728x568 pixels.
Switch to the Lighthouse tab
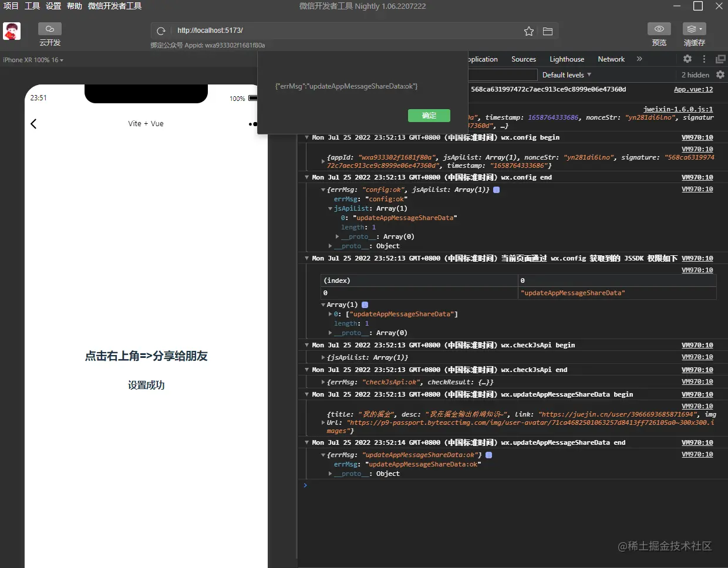tap(567, 59)
